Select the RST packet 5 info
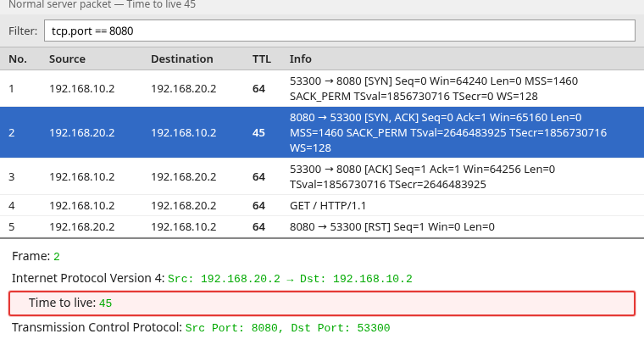Screen dimensions: 644x345 [x=392, y=226]
